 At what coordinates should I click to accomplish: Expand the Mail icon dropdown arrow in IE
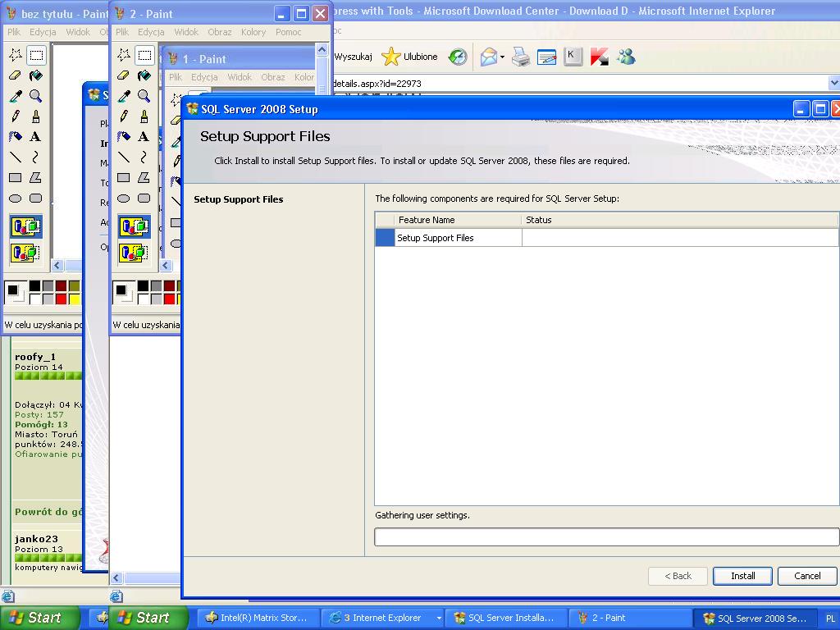(x=503, y=57)
